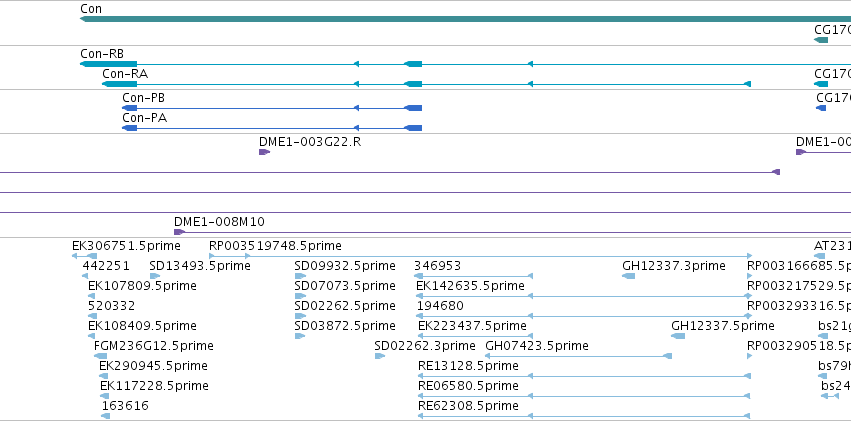
Task: Click the GH07423.5prime EST label
Action: point(537,346)
